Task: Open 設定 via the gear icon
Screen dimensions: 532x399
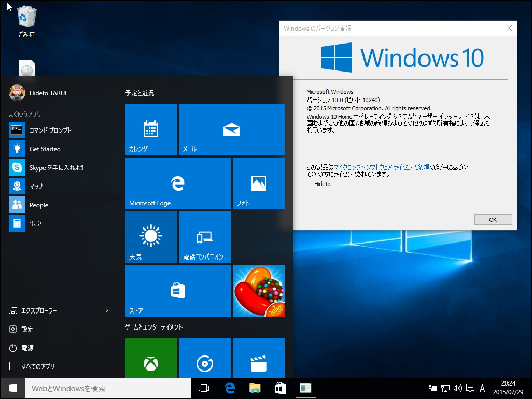Action: [27, 329]
